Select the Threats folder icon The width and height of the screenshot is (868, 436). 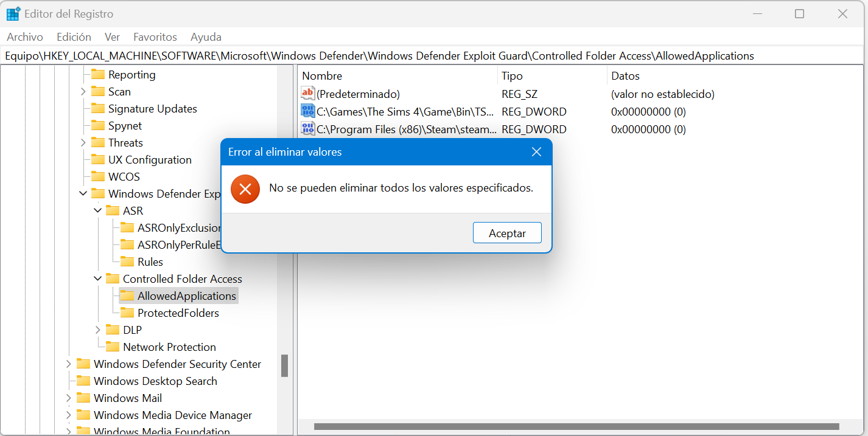[98, 143]
